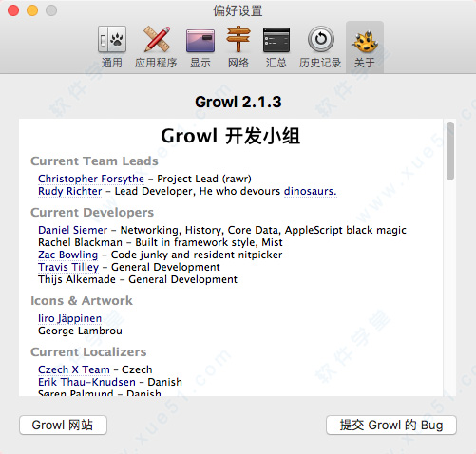Click the 提交 Growl 的 Bug button
The width and height of the screenshot is (476, 454).
391,425
